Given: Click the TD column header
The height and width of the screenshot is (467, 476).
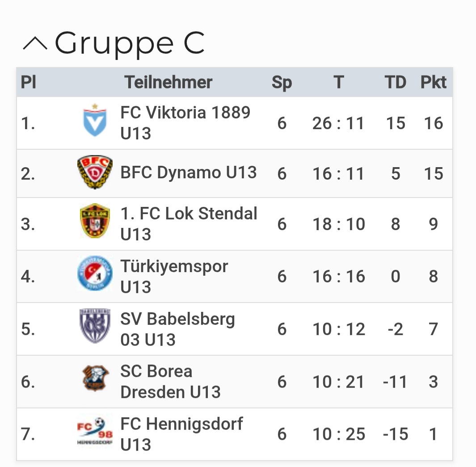Looking at the screenshot, I should (395, 82).
